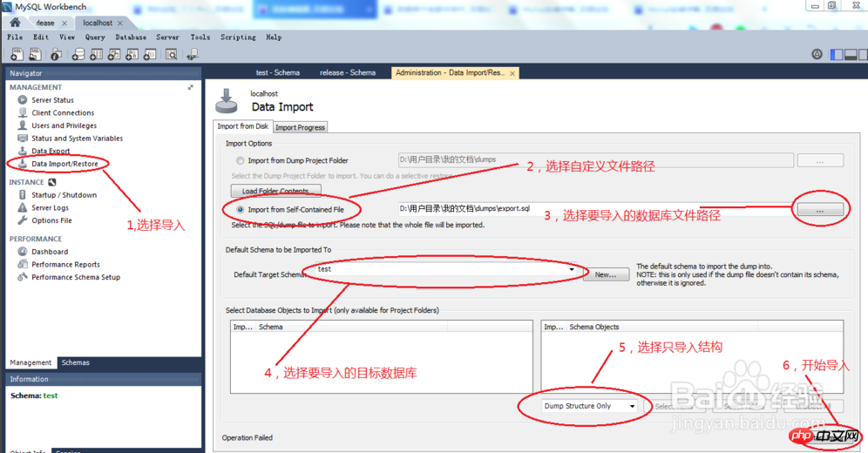Create a new SQL tab from toolbar
Image resolution: width=868 pixels, height=453 pixels.
[x=17, y=54]
